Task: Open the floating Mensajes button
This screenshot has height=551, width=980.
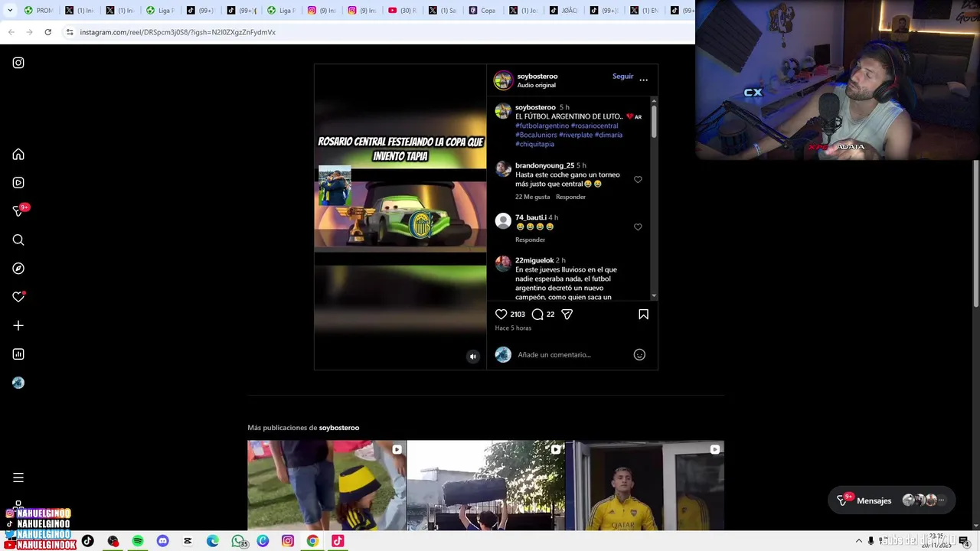Action: 892,500
